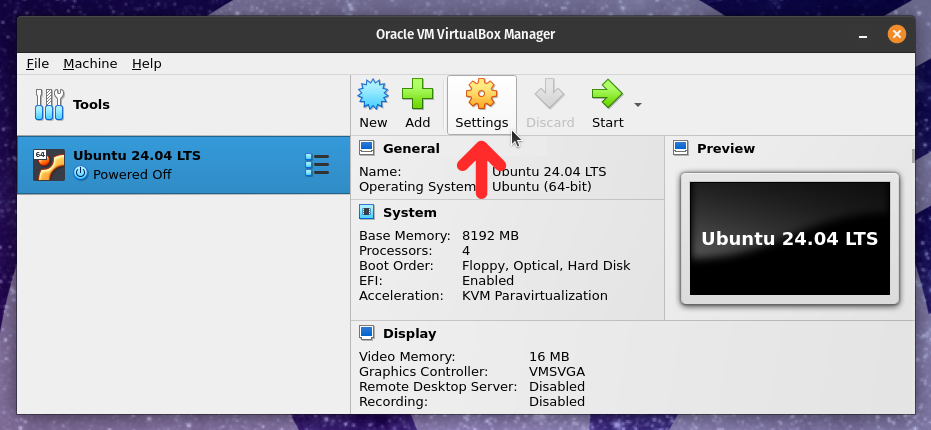The width and height of the screenshot is (931, 430).
Task: Click the Remote Desktop Server Disabled value
Action: pyautogui.click(x=557, y=387)
